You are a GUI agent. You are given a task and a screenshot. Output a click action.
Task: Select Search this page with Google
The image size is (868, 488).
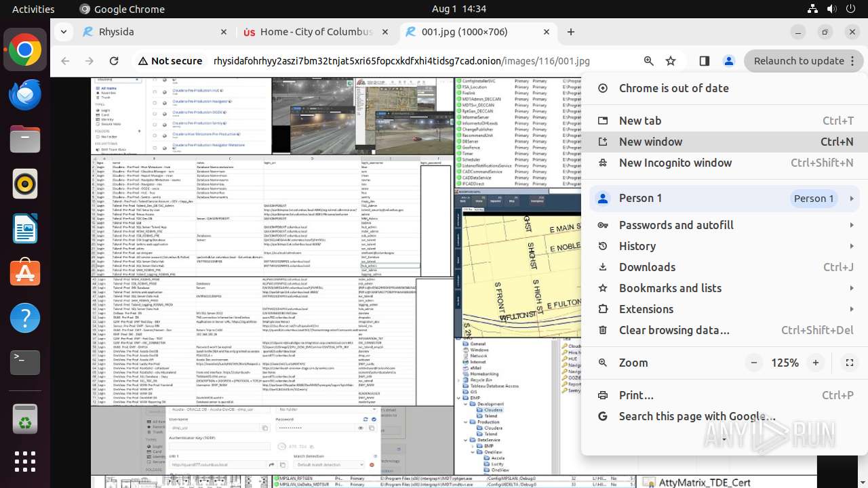tap(724, 416)
